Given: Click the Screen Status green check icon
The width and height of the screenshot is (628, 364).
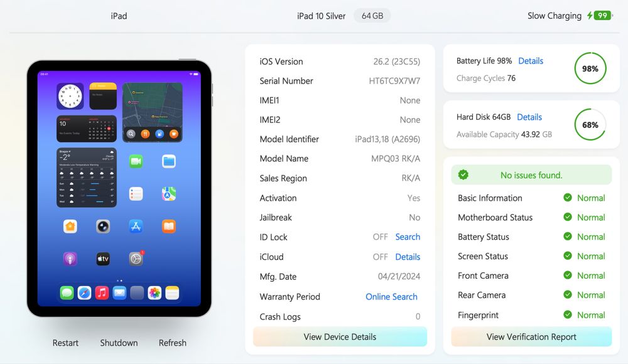Looking at the screenshot, I should [x=568, y=256].
